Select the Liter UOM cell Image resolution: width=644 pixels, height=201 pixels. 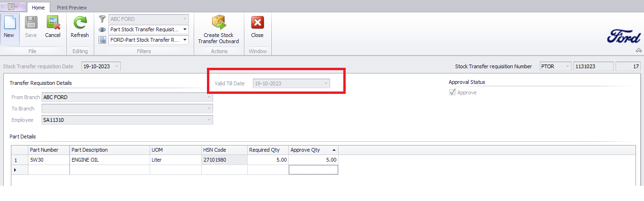[x=176, y=160]
